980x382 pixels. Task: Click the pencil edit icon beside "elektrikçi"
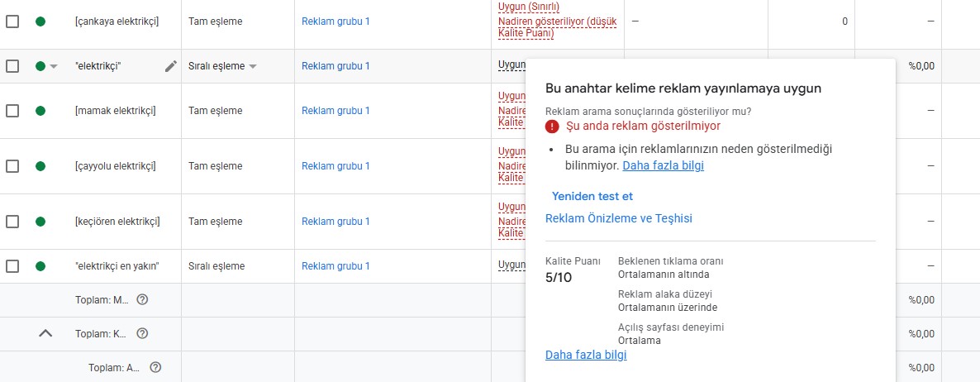coord(170,66)
